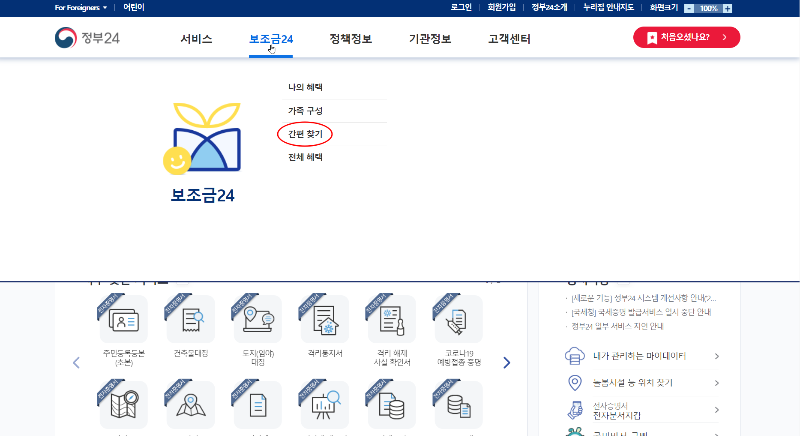Image resolution: width=800 pixels, height=436 pixels.
Task: Click the 전자문서지갑 link text
Action: click(616, 416)
